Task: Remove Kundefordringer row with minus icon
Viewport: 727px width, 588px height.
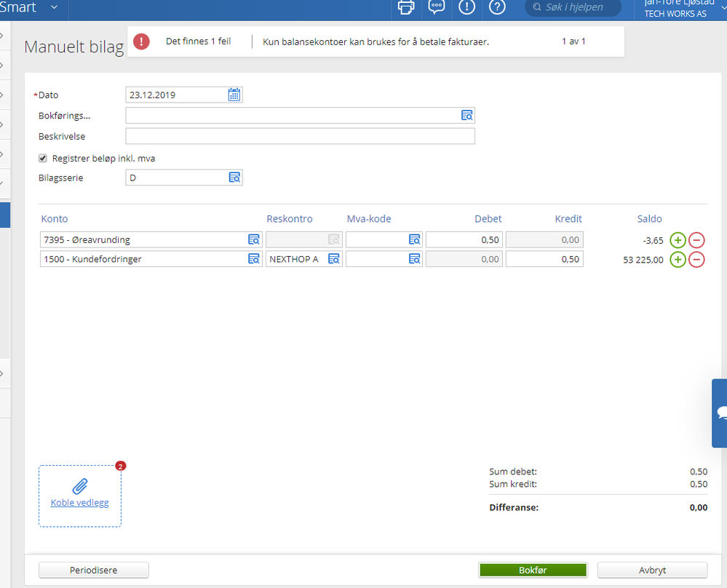Action: [x=696, y=260]
